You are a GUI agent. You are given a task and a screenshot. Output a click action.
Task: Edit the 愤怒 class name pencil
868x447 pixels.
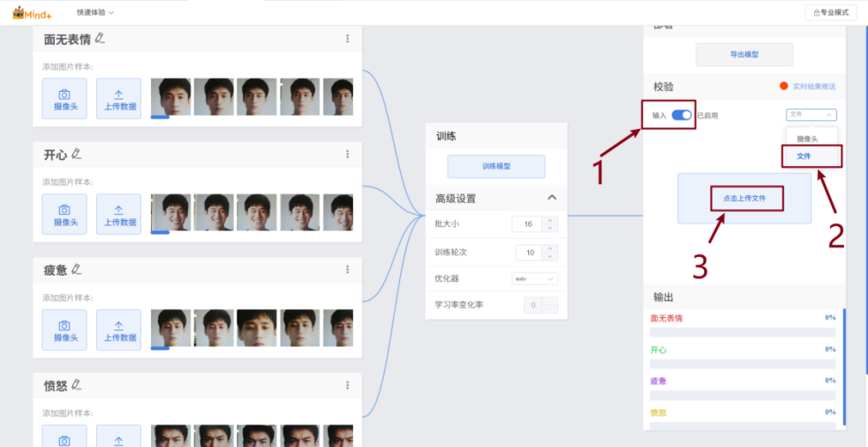(x=77, y=384)
